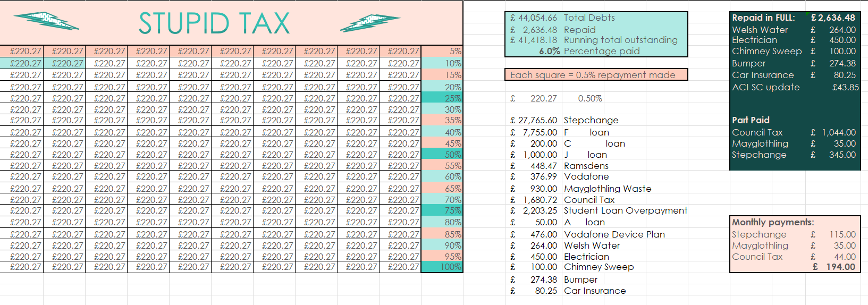Select Welsh Water in Repaid panel
The image size is (868, 305).
(760, 30)
